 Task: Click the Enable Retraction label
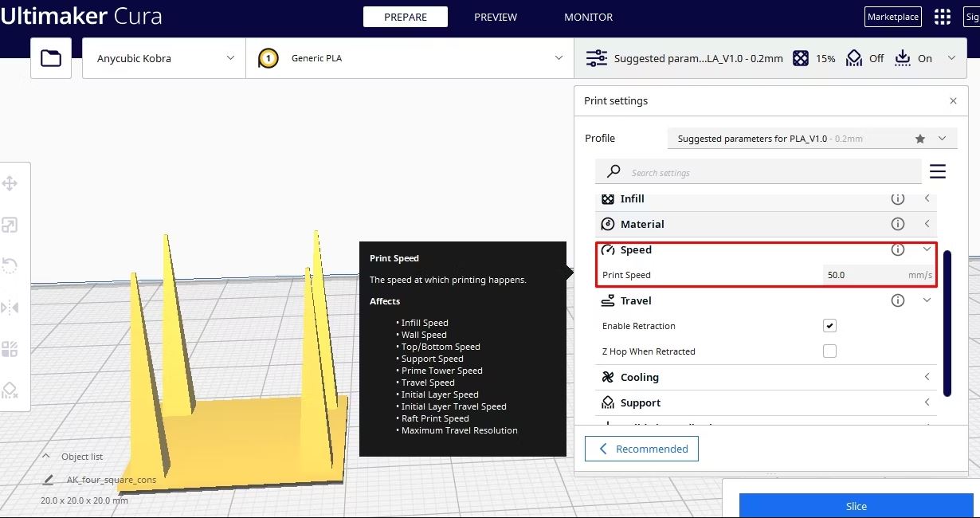(639, 326)
